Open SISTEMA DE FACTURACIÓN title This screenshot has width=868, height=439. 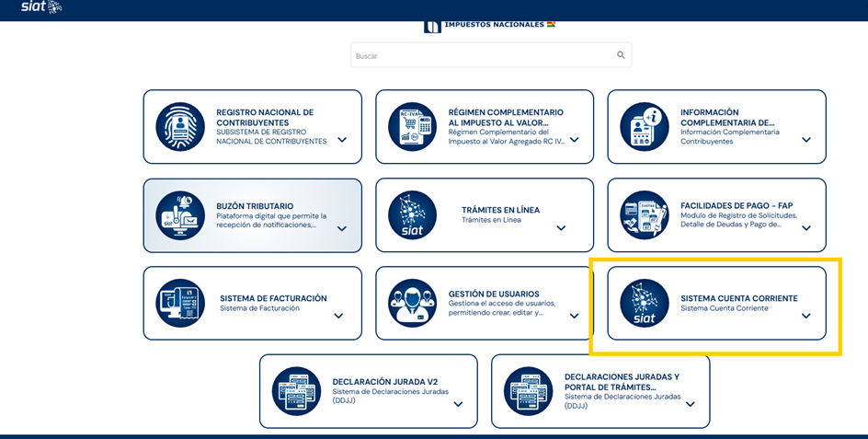point(273,298)
